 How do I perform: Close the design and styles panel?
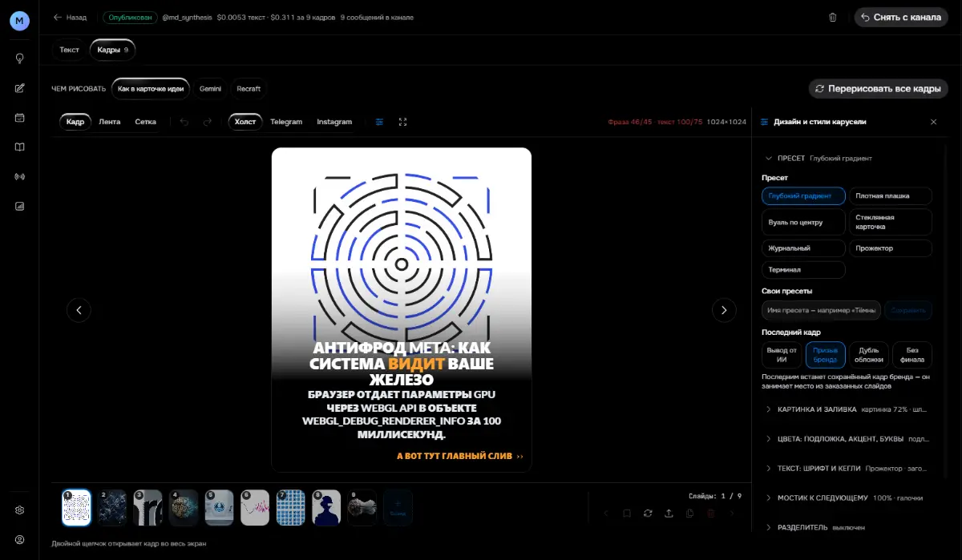point(933,122)
